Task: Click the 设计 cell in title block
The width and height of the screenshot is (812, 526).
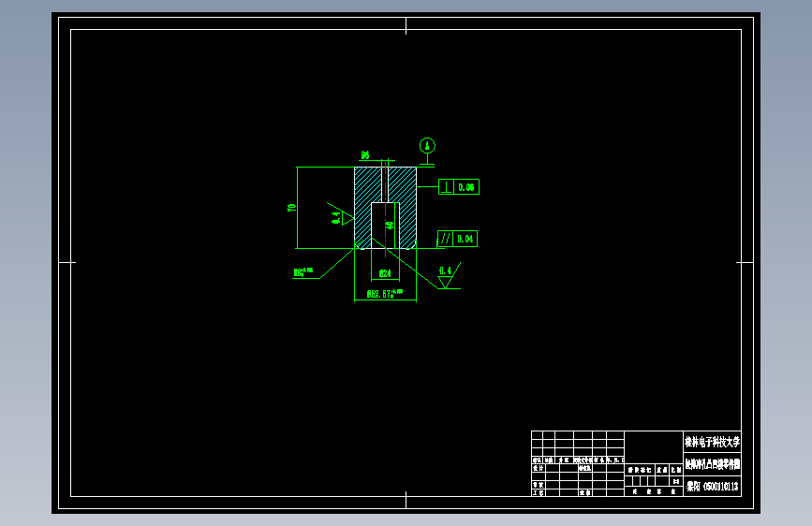Action: click(539, 468)
